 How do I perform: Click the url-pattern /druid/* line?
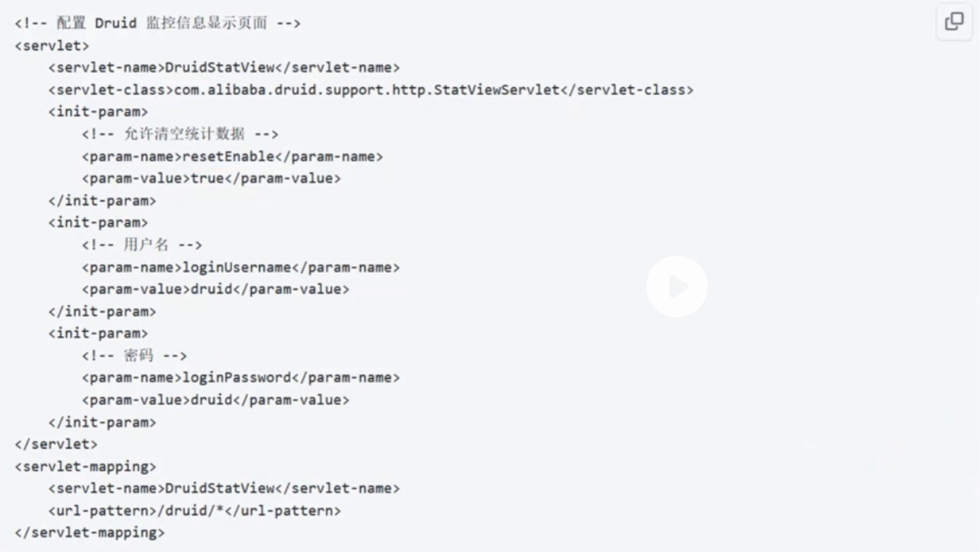tap(194, 511)
